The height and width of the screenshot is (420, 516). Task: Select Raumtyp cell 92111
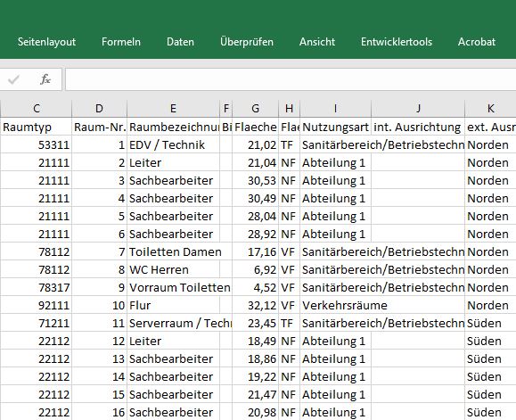(37, 305)
